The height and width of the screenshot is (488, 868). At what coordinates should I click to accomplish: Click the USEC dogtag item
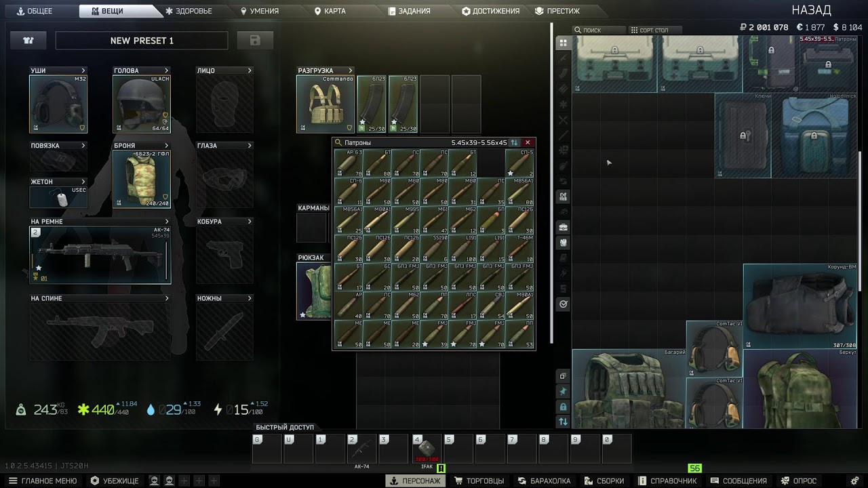58,197
